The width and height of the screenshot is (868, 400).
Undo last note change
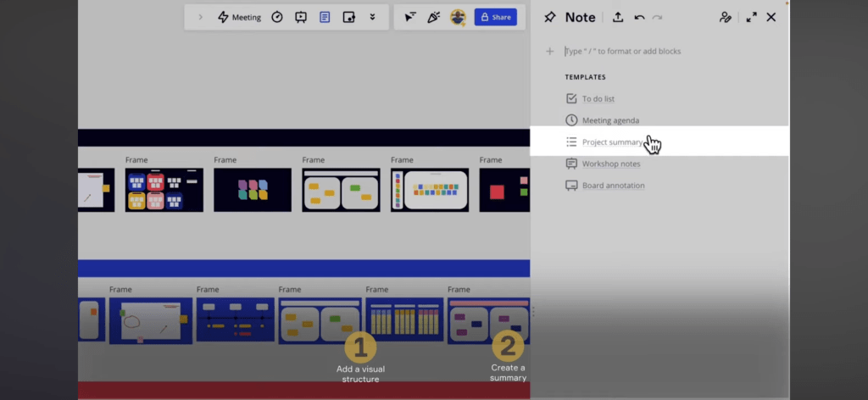(x=639, y=17)
